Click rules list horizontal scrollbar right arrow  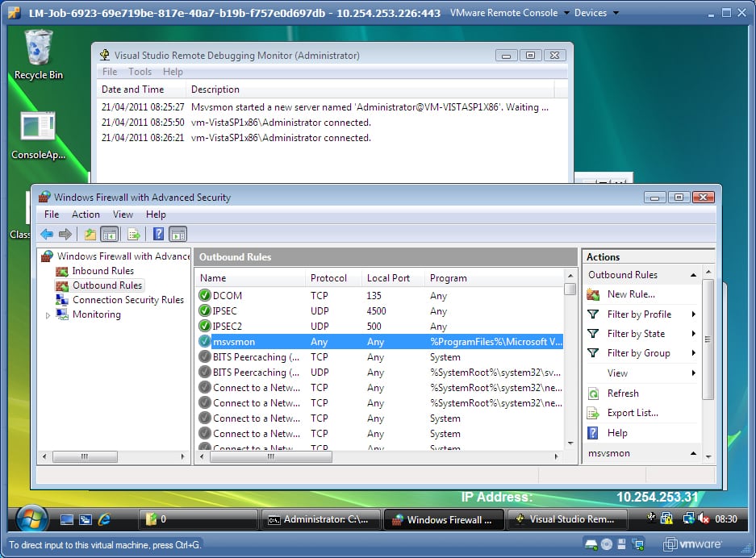point(557,456)
